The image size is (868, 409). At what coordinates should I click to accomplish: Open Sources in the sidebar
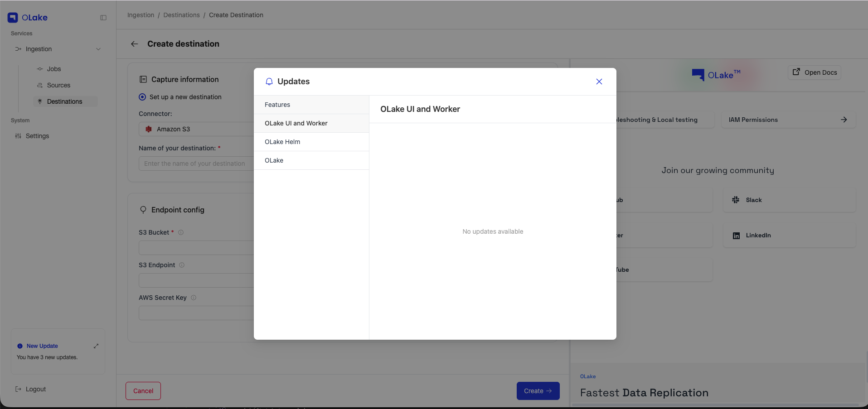pyautogui.click(x=58, y=85)
